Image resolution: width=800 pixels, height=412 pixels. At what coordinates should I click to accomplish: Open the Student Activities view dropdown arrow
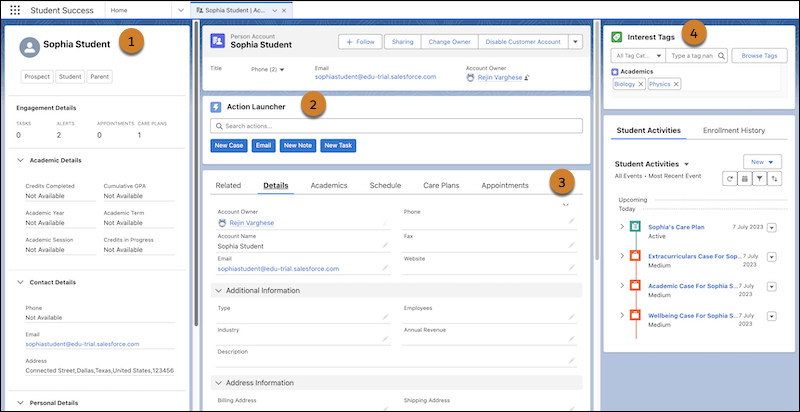point(686,164)
